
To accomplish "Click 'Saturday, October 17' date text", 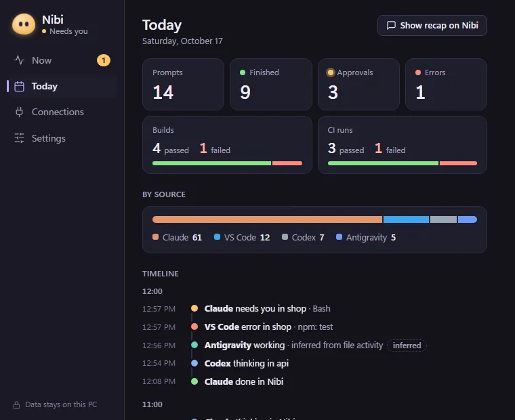I will (x=182, y=41).
